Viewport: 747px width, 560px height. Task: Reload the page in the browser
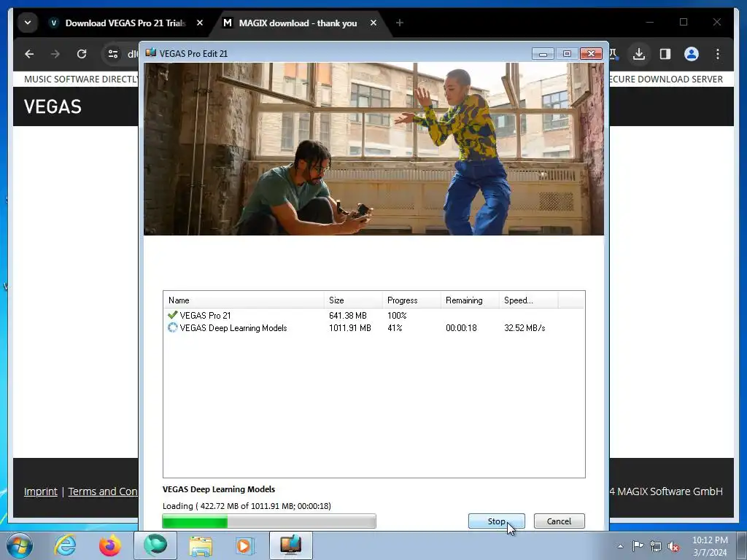click(82, 54)
